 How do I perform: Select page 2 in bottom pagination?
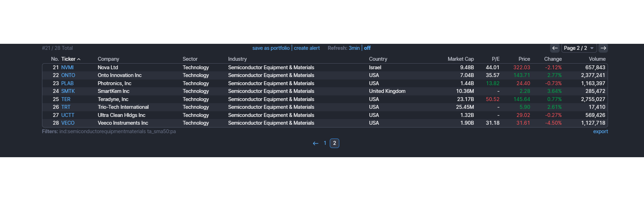334,143
